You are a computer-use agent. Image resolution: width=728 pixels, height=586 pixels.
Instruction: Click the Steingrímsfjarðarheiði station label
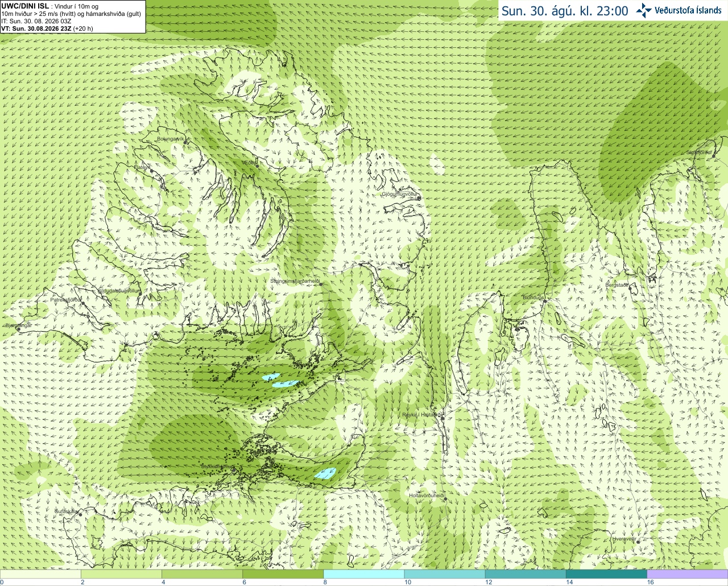(x=295, y=281)
